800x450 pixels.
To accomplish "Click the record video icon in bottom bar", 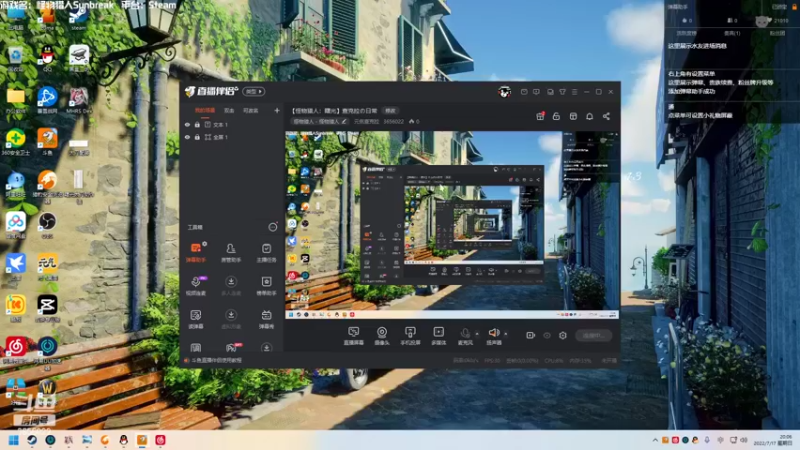I will pos(530,335).
